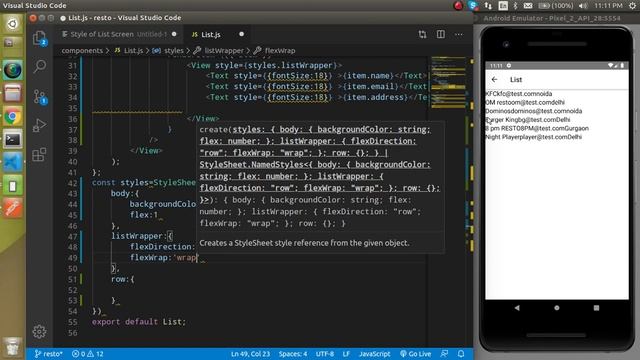Image resolution: width=640 pixels, height=360 pixels.
Task: Click the flexWrap breadcrumb
Action: 280,51
